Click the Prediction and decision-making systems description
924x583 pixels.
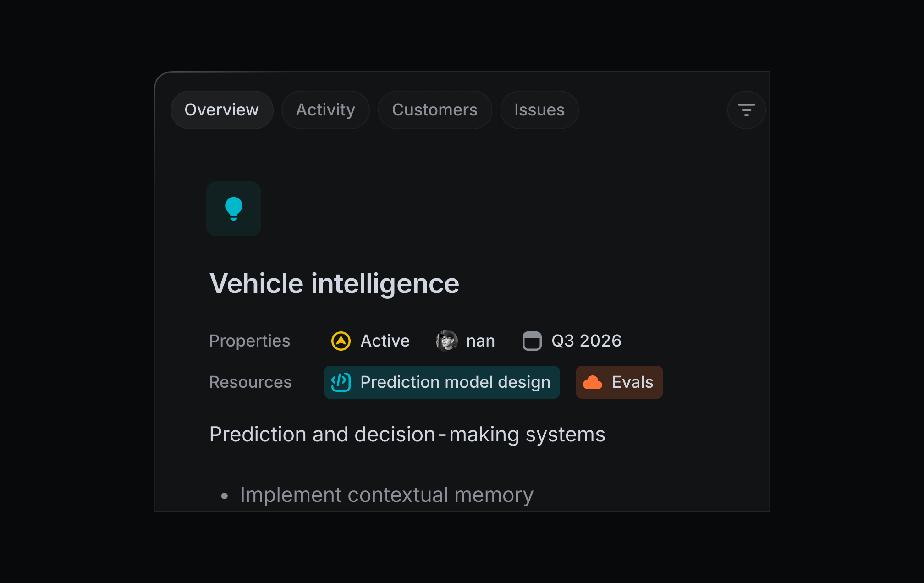(407, 434)
